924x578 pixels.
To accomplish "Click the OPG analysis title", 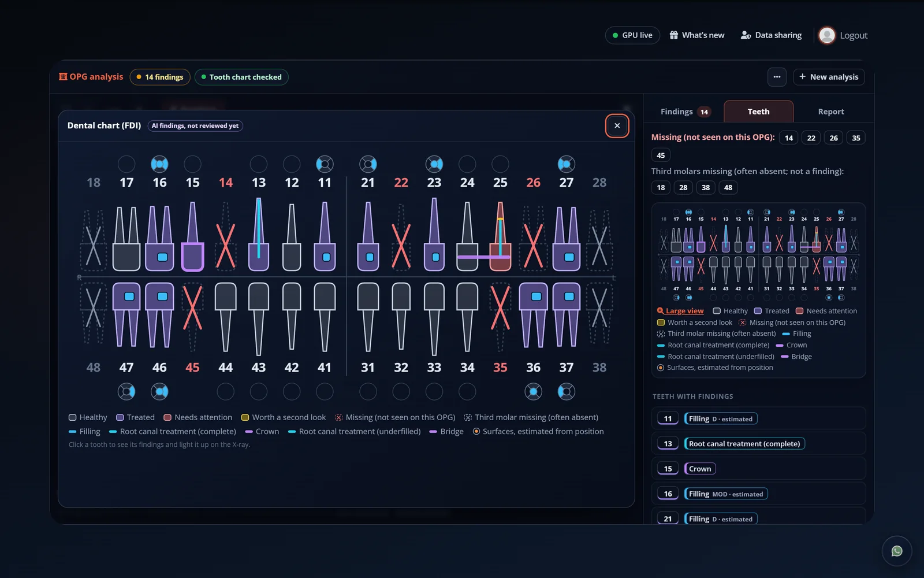I will click(91, 77).
